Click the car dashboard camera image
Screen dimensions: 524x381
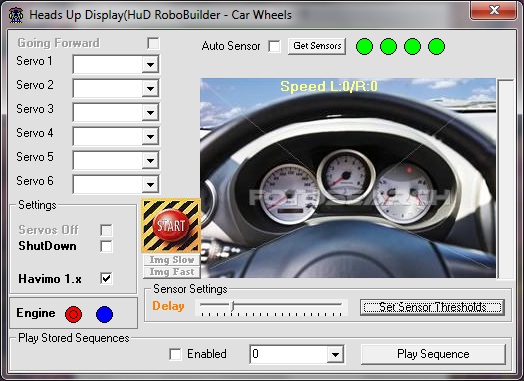pos(348,178)
